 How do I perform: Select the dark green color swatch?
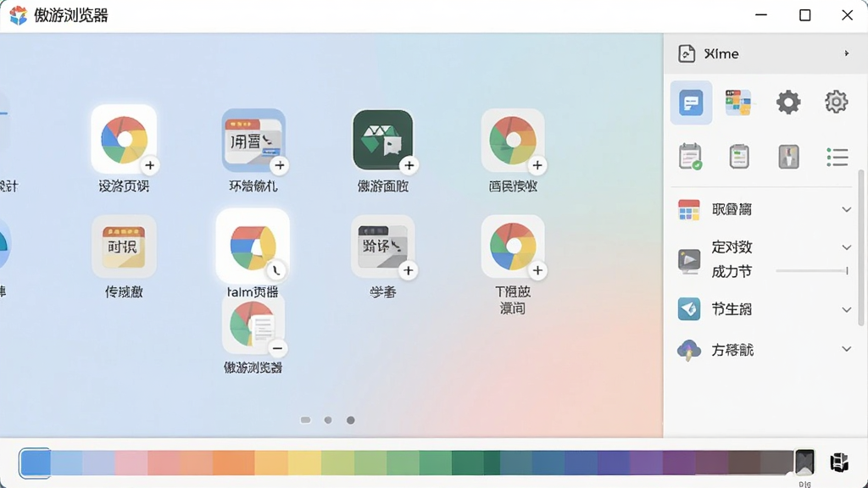[468, 463]
